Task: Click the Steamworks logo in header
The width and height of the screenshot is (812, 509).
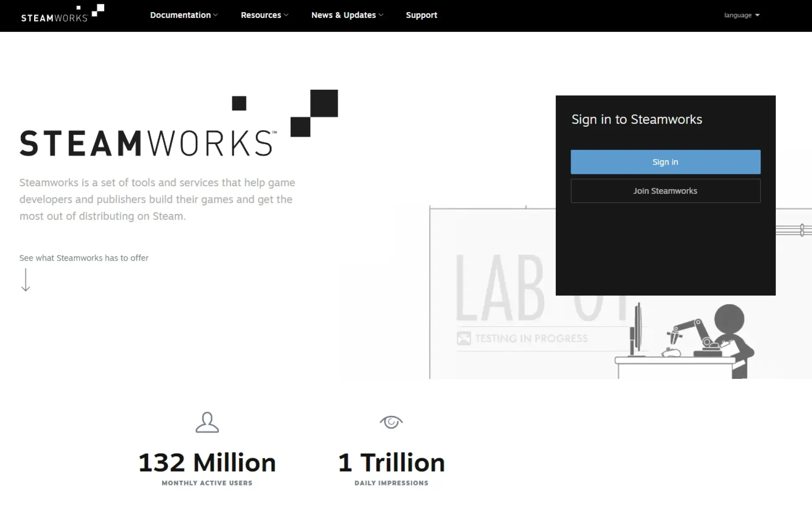Action: (63, 14)
